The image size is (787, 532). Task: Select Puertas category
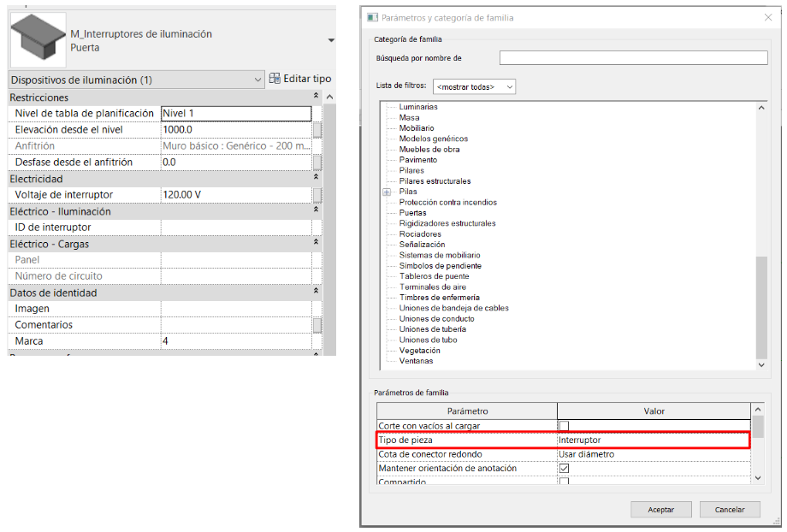pos(412,213)
